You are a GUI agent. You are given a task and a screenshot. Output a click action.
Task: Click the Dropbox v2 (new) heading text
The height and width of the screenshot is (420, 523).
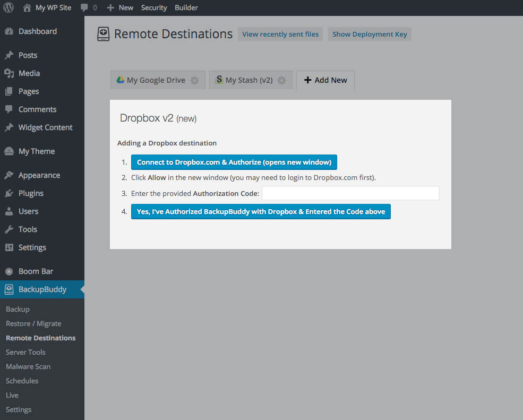(158, 118)
